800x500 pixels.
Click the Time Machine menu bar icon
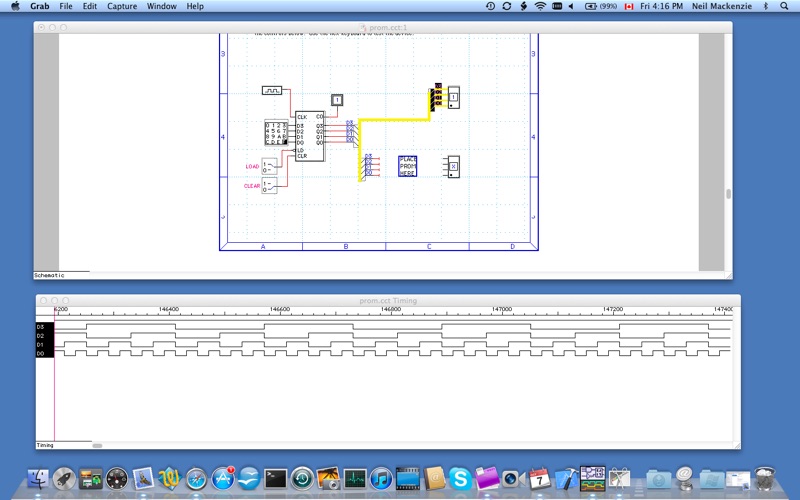[x=490, y=6]
